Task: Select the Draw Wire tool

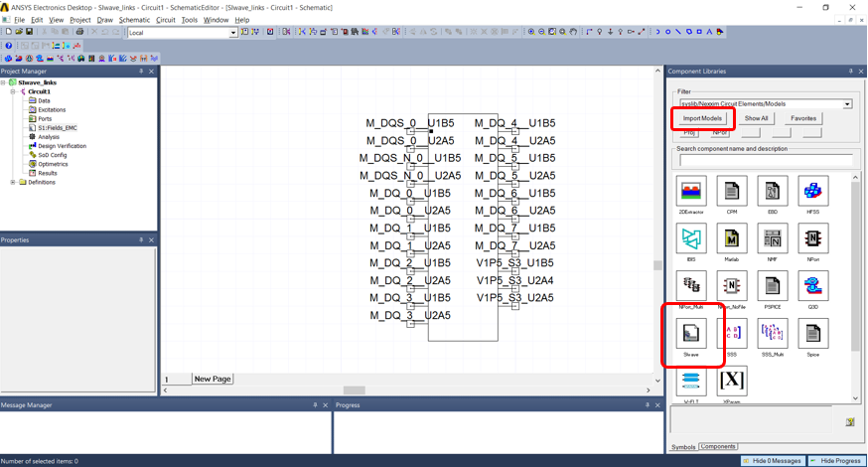Action: (589, 32)
